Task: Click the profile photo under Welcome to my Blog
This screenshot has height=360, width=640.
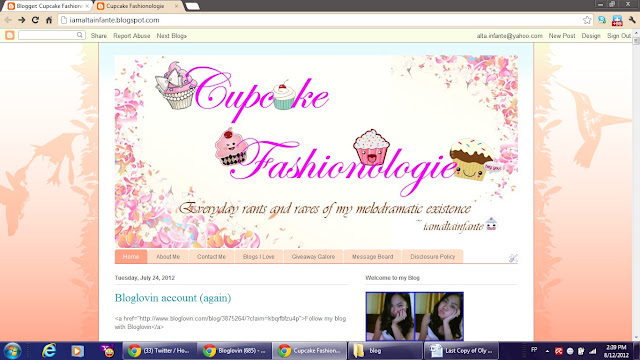Action: tap(414, 316)
